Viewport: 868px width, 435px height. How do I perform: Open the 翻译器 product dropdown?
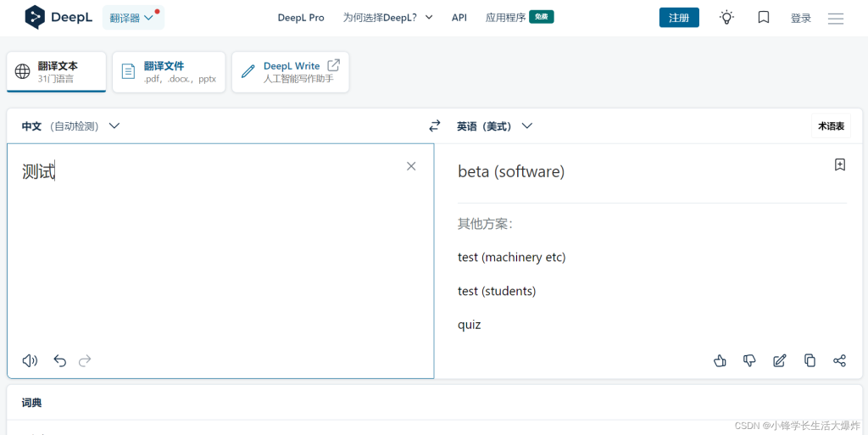133,18
